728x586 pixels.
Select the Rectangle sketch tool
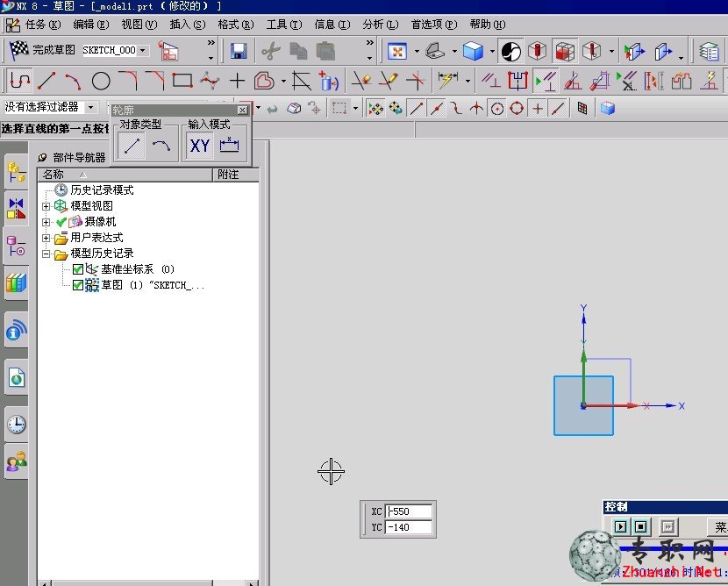click(x=182, y=81)
